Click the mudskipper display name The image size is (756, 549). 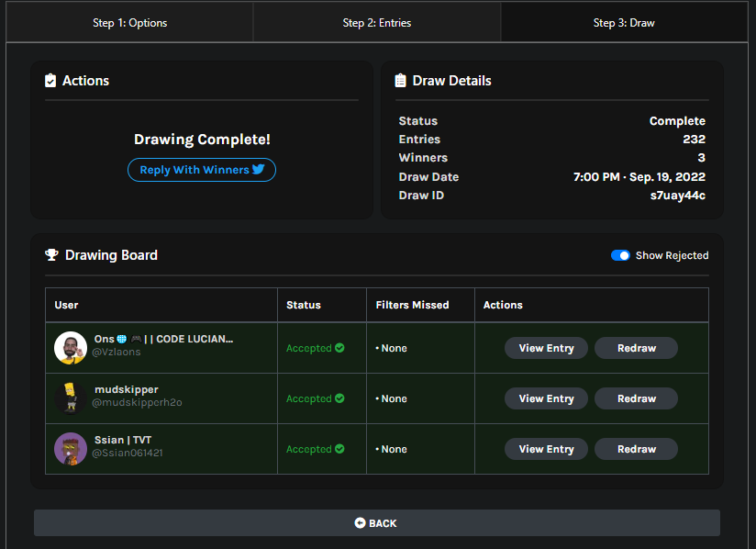[x=127, y=390]
